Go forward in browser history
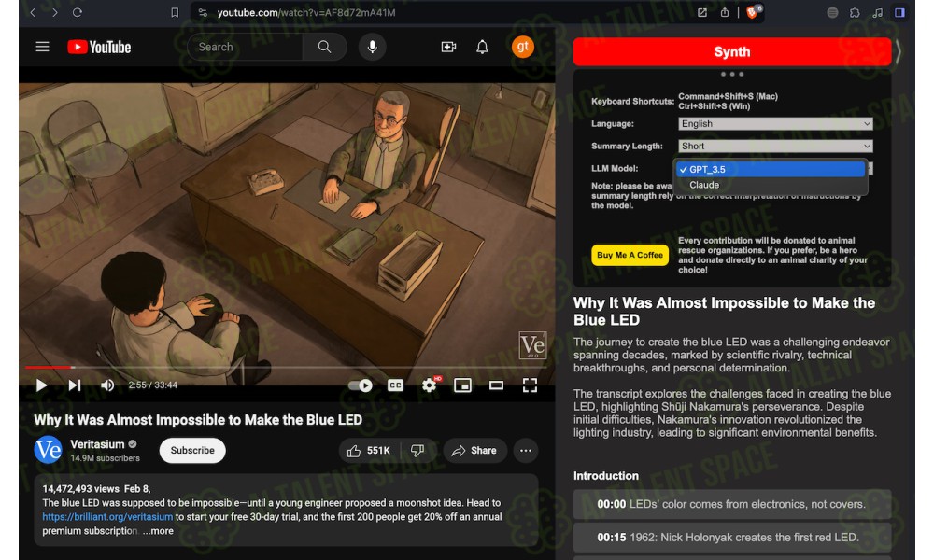Viewport: 934px width, 560px height. [x=55, y=12]
